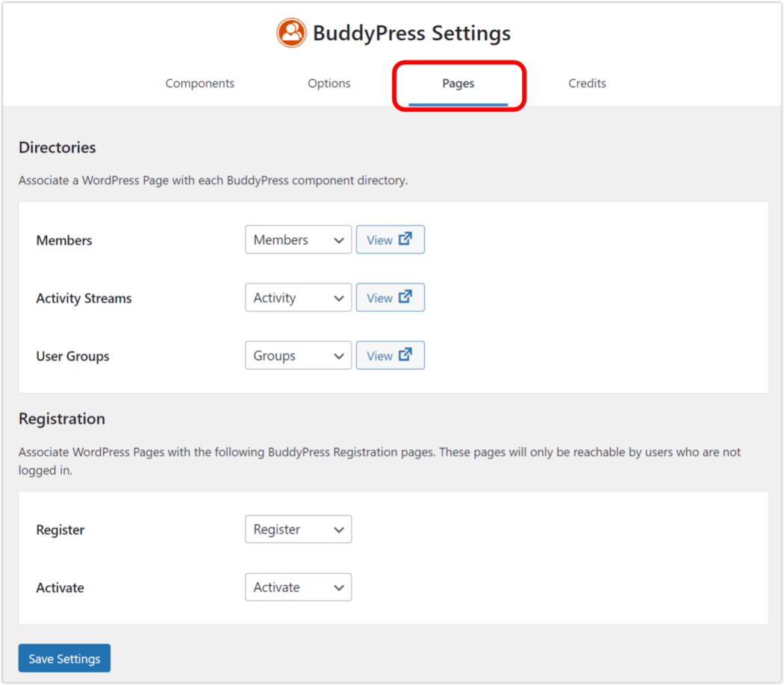Click the Register row label
784x685 pixels.
click(x=60, y=530)
